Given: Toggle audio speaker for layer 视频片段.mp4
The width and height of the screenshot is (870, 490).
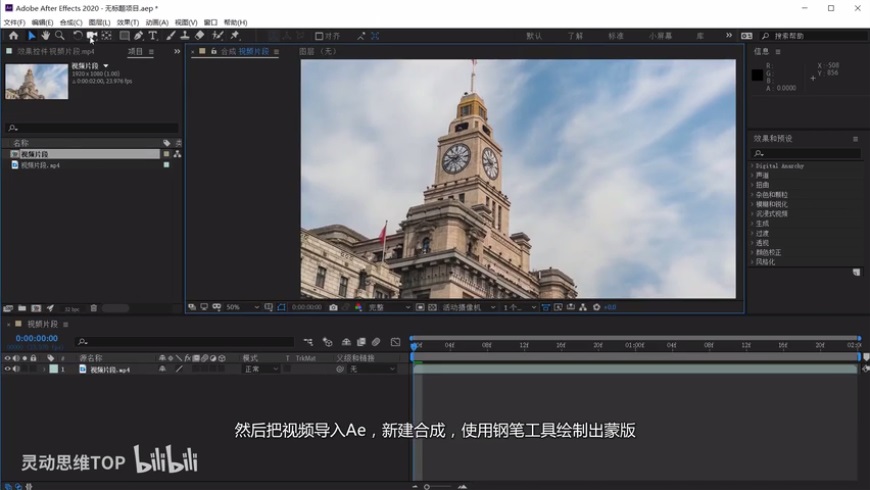Looking at the screenshot, I should [16, 369].
